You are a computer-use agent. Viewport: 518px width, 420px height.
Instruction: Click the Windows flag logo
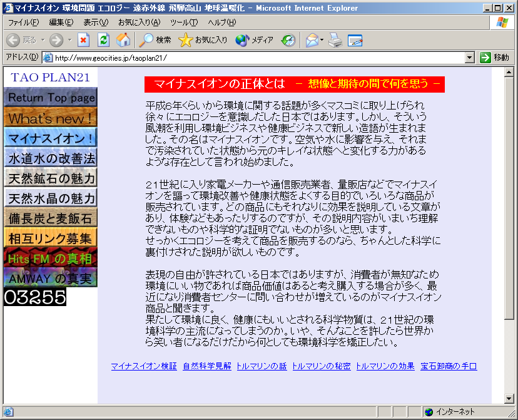click(x=502, y=23)
